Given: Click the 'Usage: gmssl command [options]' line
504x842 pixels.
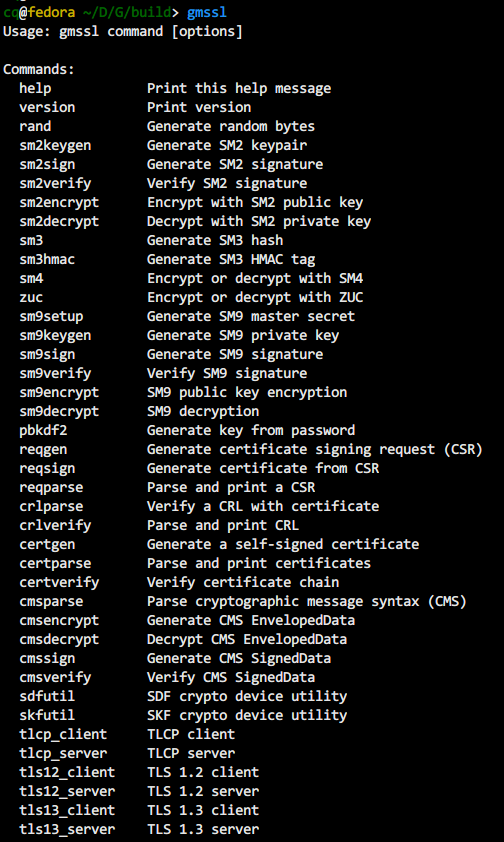Looking at the screenshot, I should [123, 31].
